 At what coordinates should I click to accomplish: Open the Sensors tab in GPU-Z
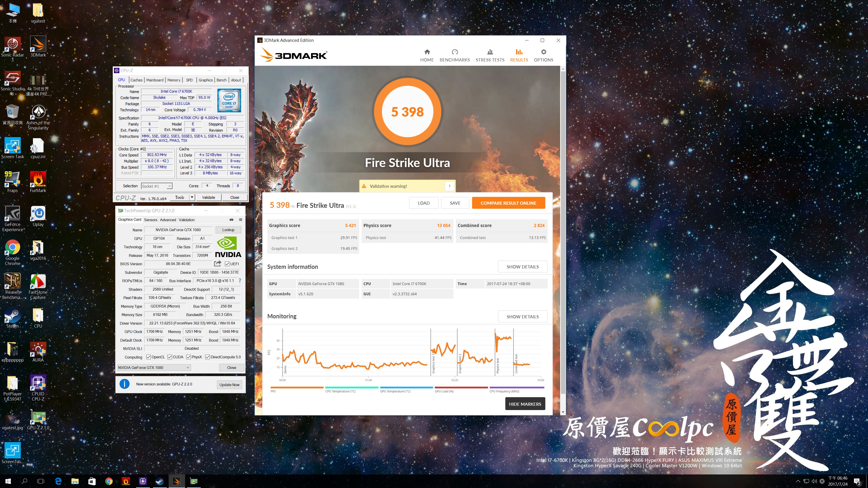(x=151, y=220)
